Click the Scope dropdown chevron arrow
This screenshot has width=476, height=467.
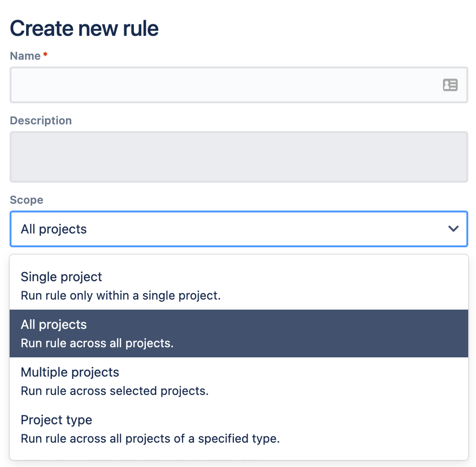(x=453, y=229)
